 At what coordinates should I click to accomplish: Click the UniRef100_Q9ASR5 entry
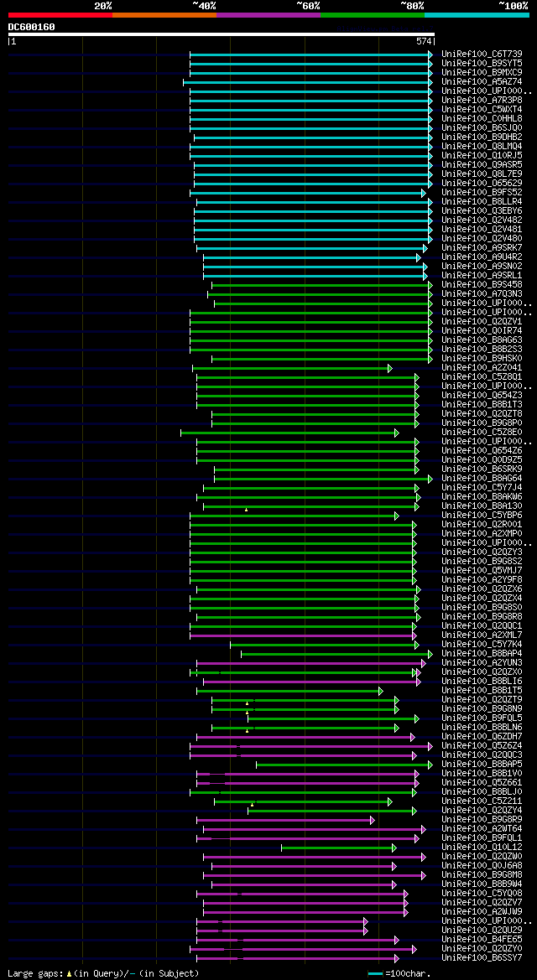(482, 164)
